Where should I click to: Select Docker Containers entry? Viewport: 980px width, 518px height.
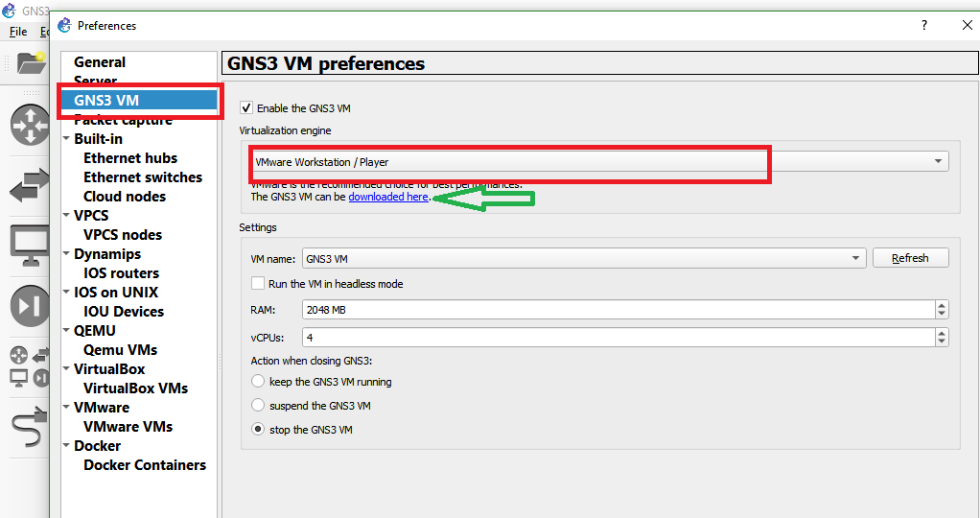pos(145,465)
